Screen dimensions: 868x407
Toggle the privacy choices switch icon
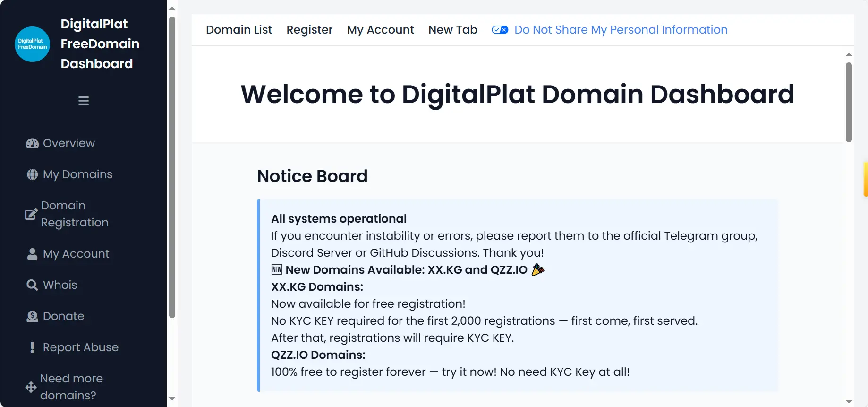tap(500, 30)
